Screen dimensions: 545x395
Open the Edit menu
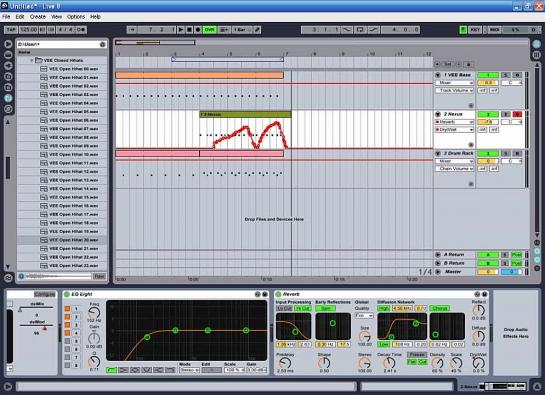coord(20,17)
